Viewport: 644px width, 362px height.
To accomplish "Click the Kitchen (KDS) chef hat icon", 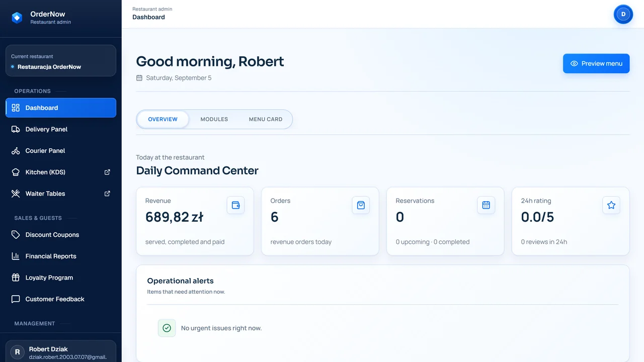I will point(16,172).
